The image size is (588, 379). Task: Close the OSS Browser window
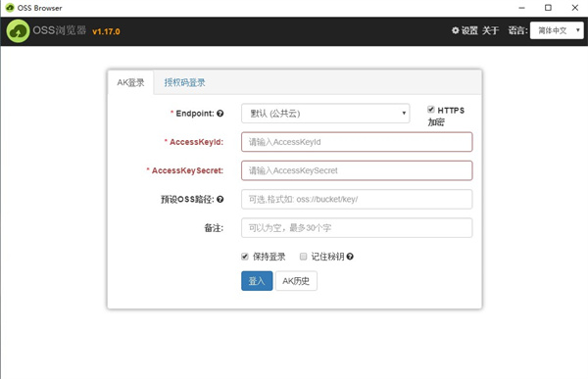point(575,8)
